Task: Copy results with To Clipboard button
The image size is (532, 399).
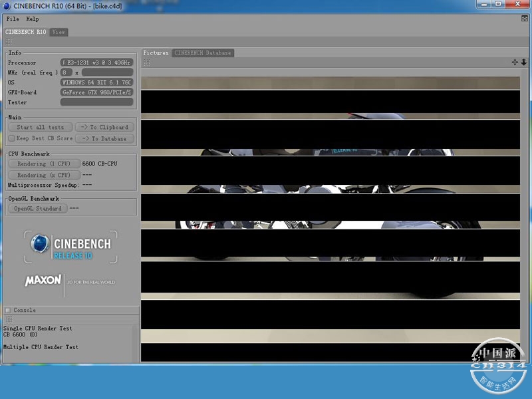Action: click(x=104, y=127)
